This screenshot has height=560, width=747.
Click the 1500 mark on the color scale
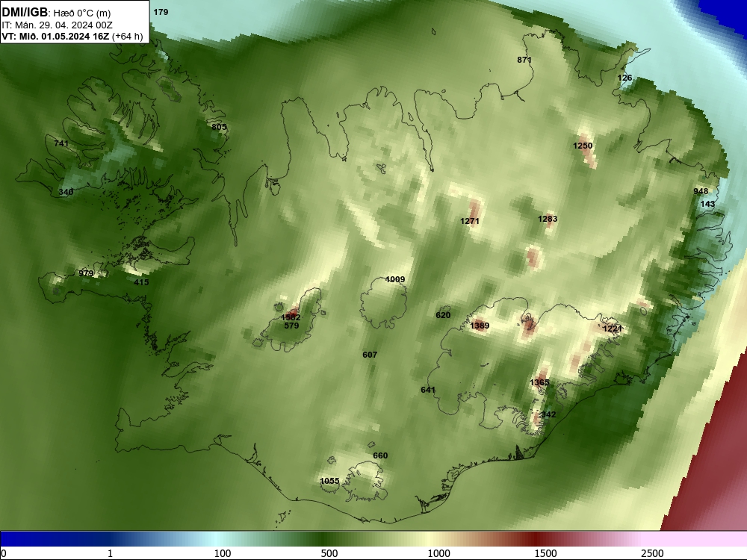click(545, 553)
